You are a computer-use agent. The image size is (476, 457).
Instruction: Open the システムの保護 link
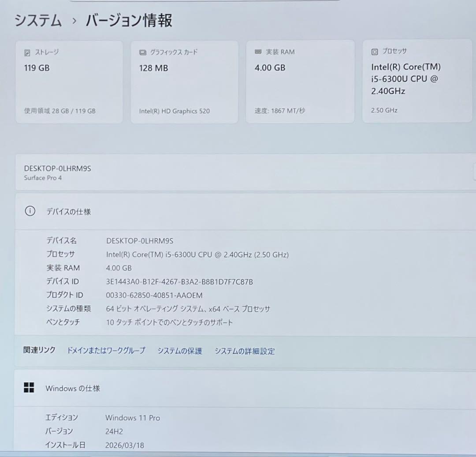coord(180,351)
